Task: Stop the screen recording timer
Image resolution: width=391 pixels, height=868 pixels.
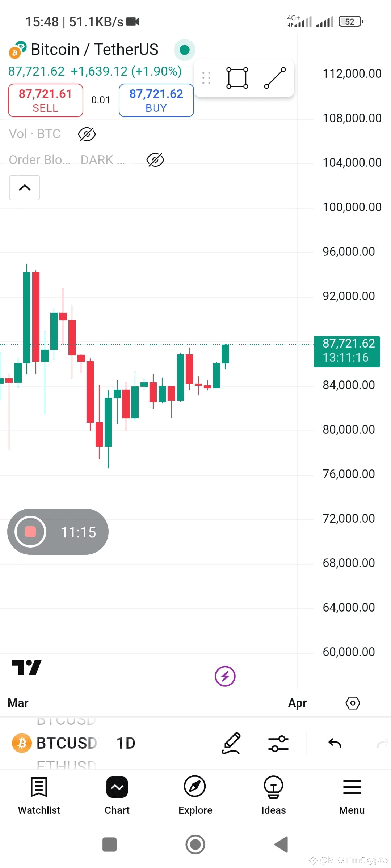Action: click(x=30, y=532)
